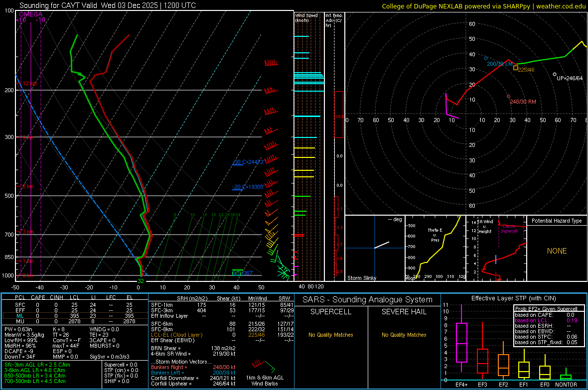Select the Inf. Temp. Adv. header
This screenshot has height=390, width=588.
coord(334,20)
